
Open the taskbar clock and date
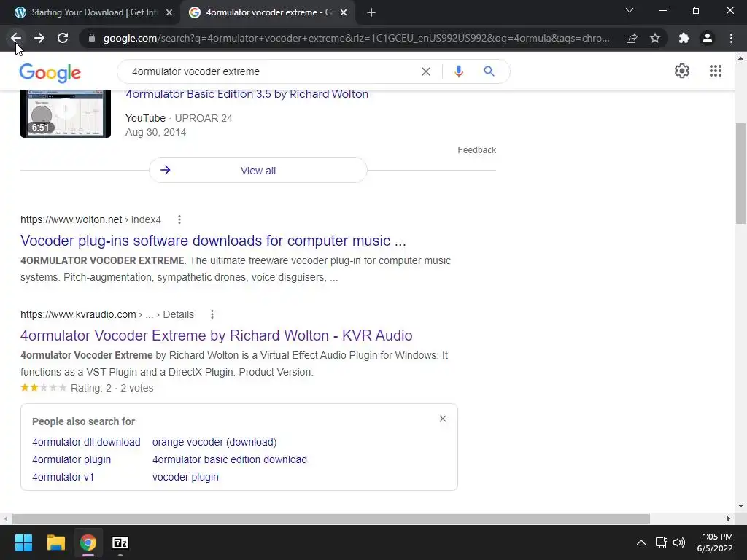point(715,542)
